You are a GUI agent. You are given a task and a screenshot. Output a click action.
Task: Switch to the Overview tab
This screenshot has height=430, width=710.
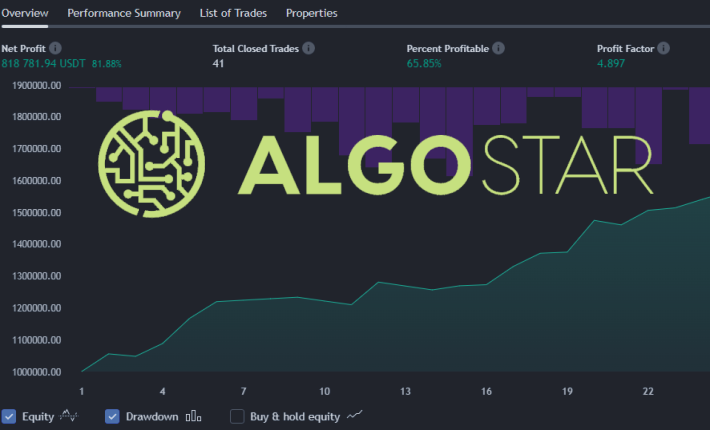coord(24,13)
